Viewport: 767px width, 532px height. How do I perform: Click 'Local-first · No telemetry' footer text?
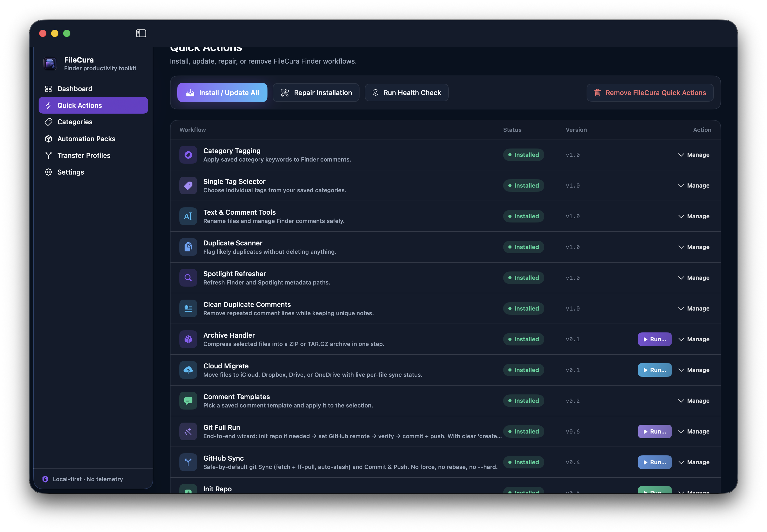(x=88, y=479)
